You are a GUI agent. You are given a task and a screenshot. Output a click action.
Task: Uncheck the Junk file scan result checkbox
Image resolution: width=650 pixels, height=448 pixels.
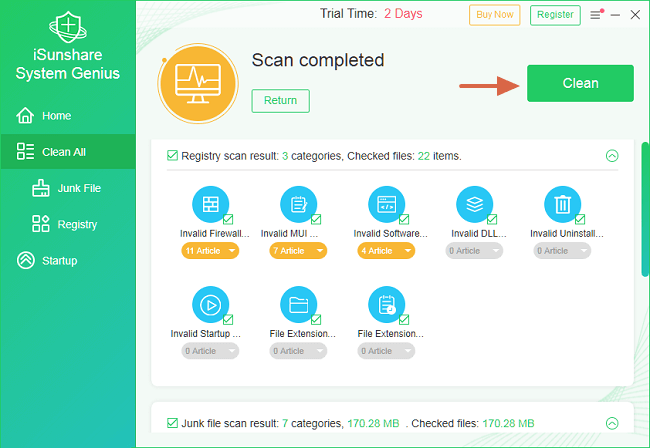pos(172,423)
